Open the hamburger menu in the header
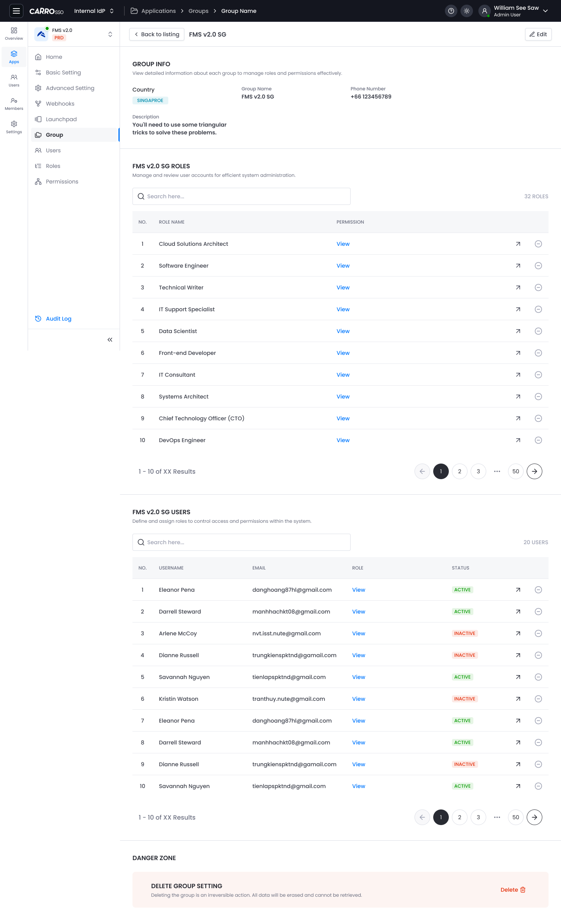This screenshot has width=561, height=924. pos(16,11)
